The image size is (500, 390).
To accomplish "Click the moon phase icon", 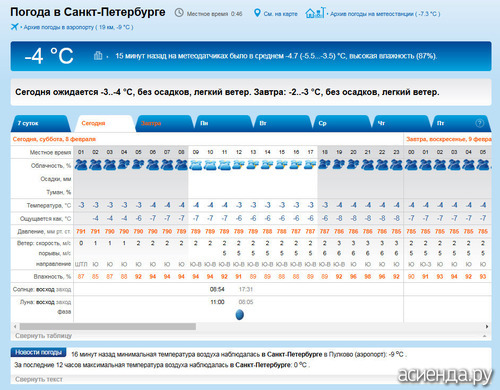I will [239, 314].
